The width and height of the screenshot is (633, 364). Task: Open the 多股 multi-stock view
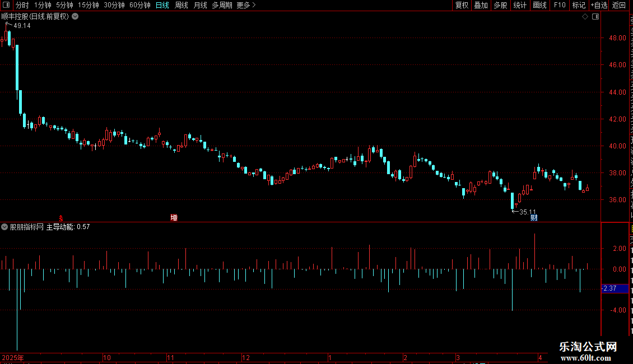pos(501,5)
